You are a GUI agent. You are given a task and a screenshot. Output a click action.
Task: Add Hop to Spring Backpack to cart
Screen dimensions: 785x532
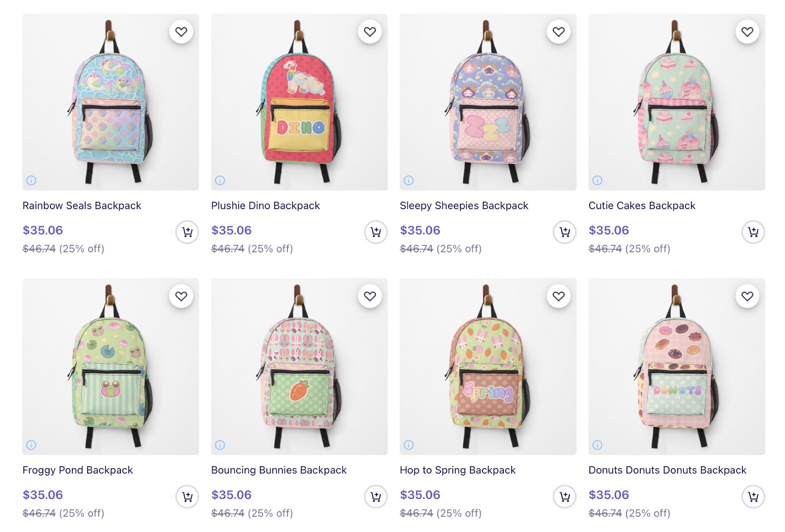tap(564, 497)
